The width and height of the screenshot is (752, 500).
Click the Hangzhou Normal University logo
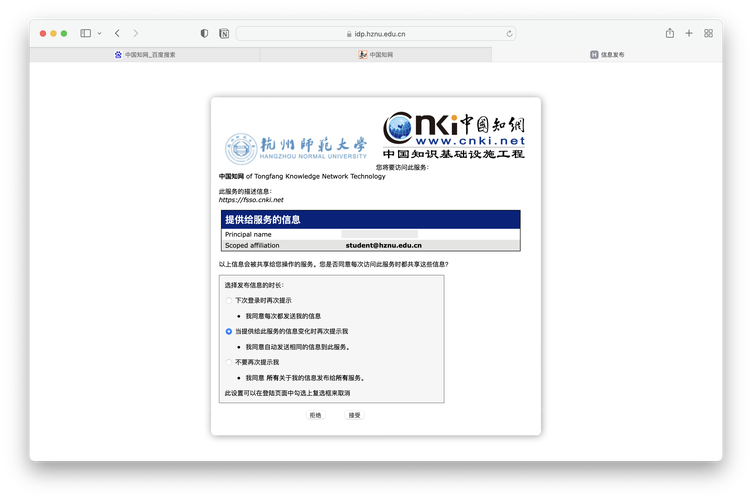click(296, 149)
